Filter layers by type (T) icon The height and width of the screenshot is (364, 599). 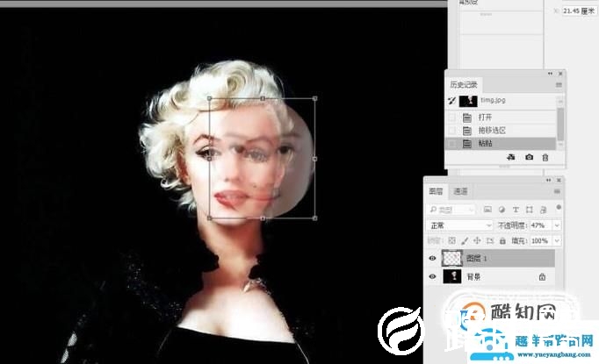tap(516, 210)
